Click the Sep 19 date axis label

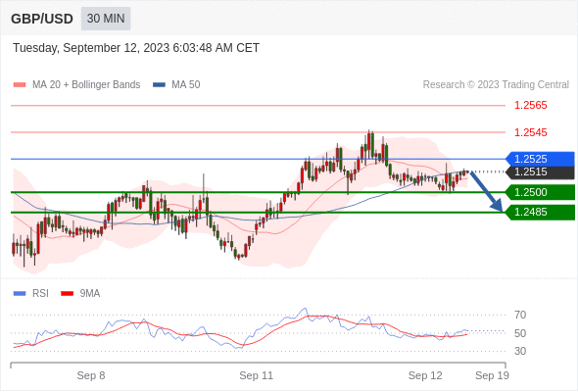[492, 375]
